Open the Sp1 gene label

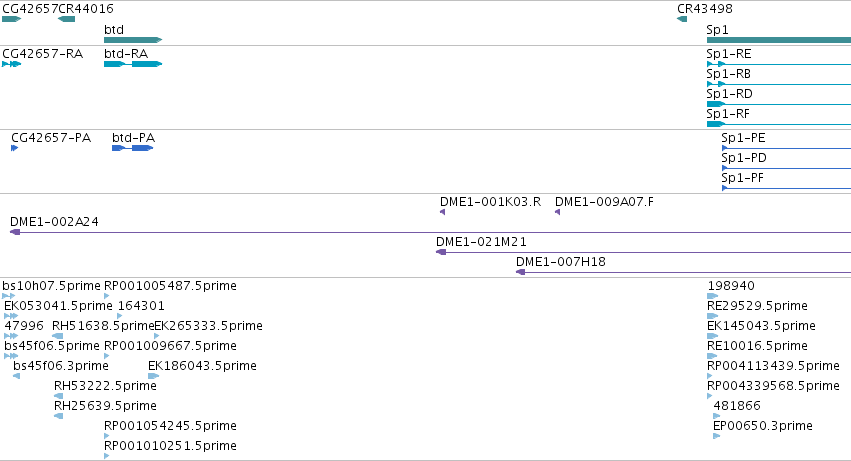point(717,30)
